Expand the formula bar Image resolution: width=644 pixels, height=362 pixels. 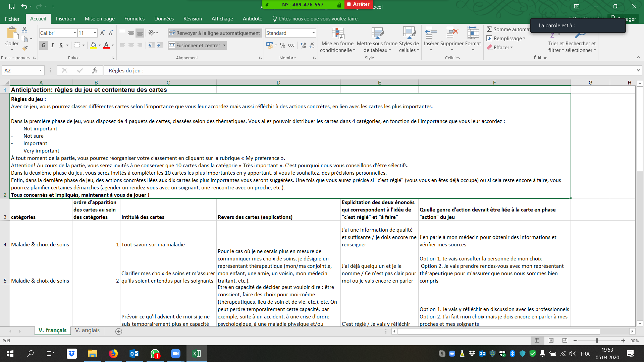click(638, 70)
